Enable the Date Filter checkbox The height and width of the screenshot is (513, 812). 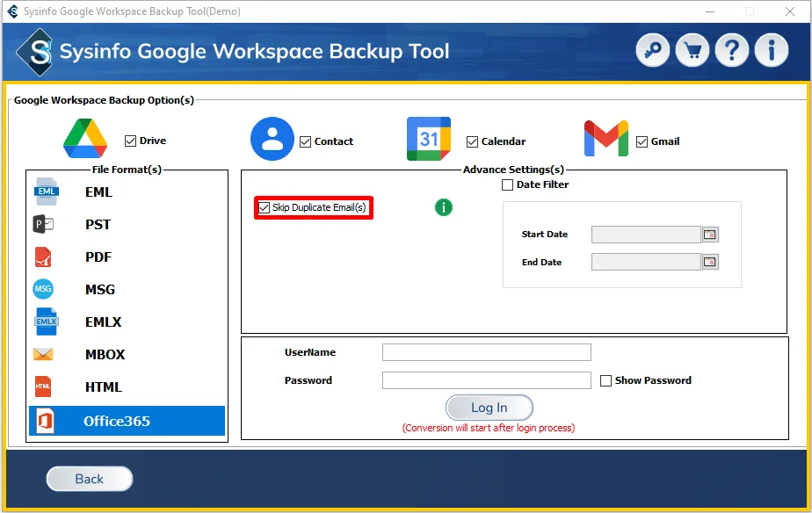click(508, 184)
